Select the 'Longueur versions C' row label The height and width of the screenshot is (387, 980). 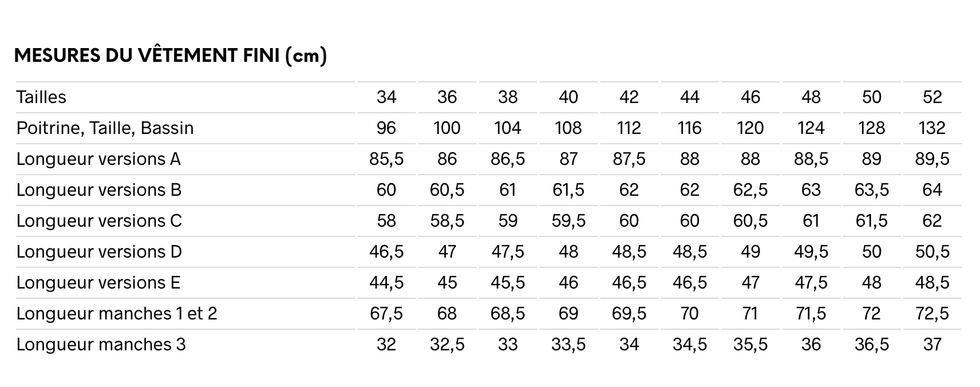pyautogui.click(x=99, y=221)
